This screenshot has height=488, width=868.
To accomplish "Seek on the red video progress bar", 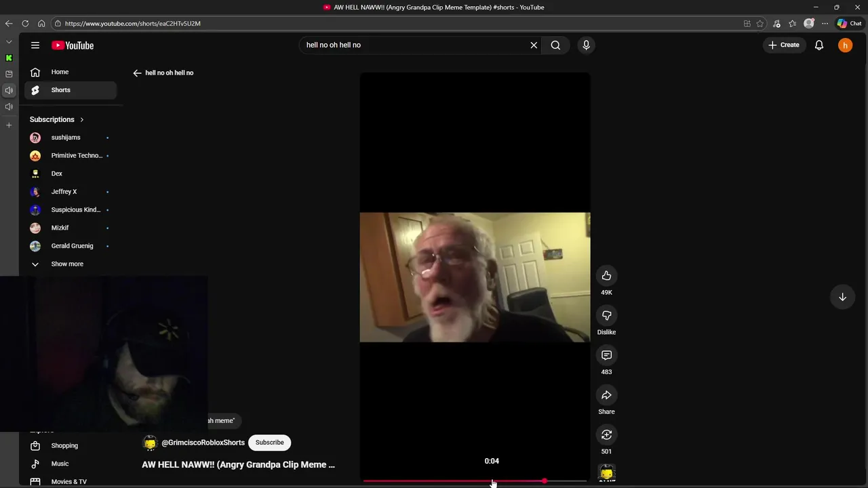I will point(475,481).
